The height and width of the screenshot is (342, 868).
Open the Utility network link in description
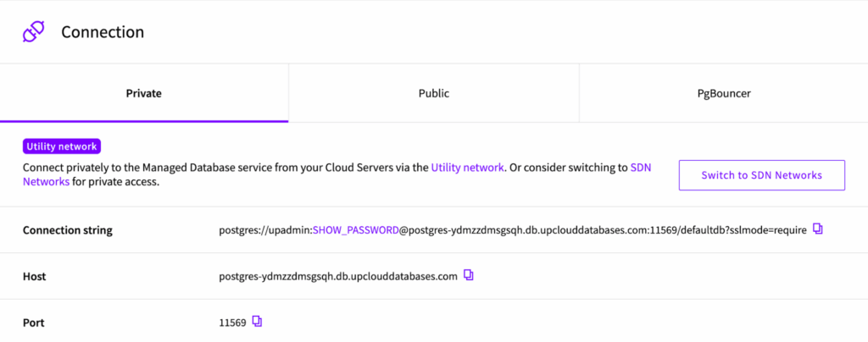coord(468,168)
